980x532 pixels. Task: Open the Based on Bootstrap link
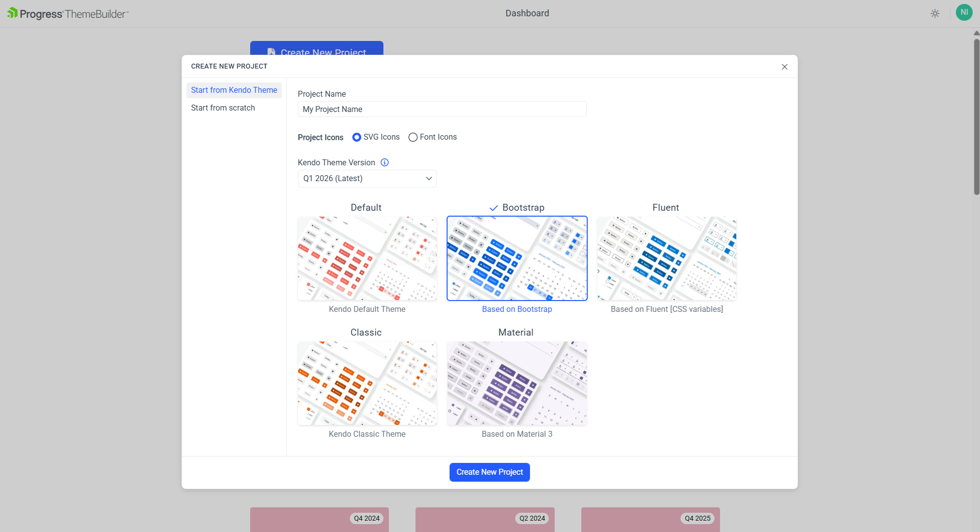pyautogui.click(x=517, y=309)
